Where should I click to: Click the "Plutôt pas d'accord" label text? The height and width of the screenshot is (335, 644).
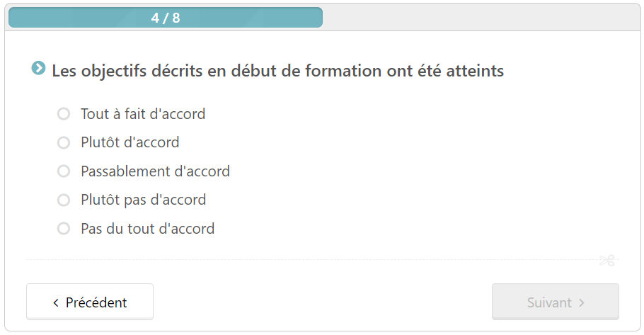point(144,200)
